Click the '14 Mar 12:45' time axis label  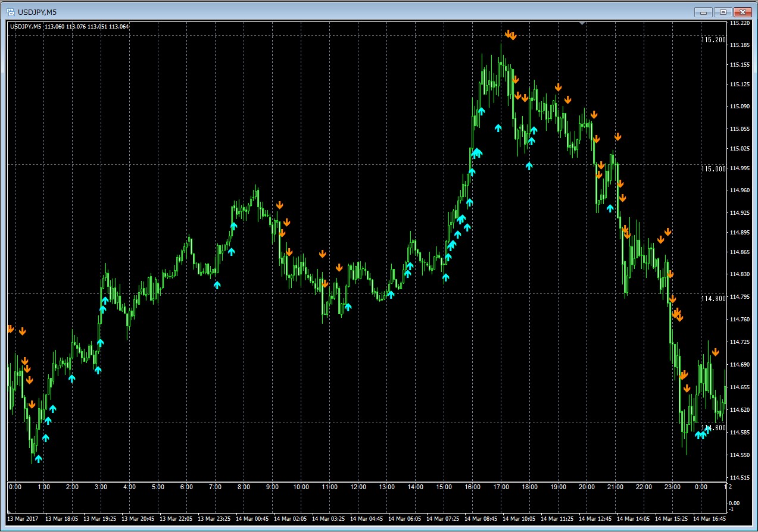[x=595, y=518]
